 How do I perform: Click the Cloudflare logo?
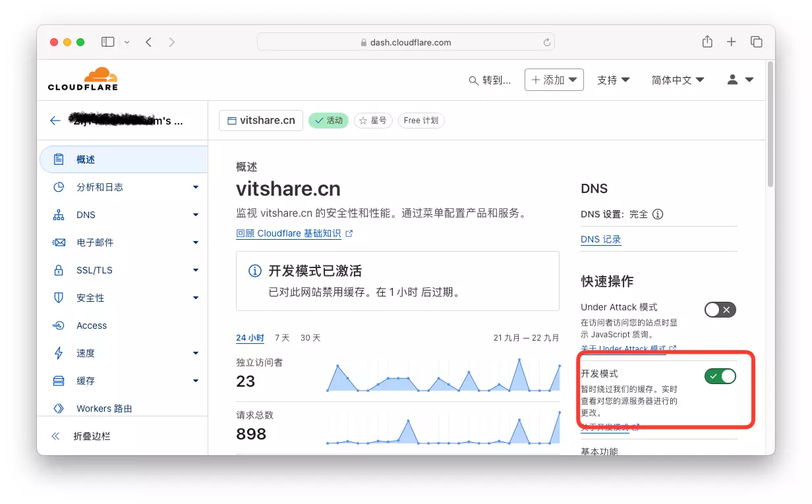pos(83,79)
